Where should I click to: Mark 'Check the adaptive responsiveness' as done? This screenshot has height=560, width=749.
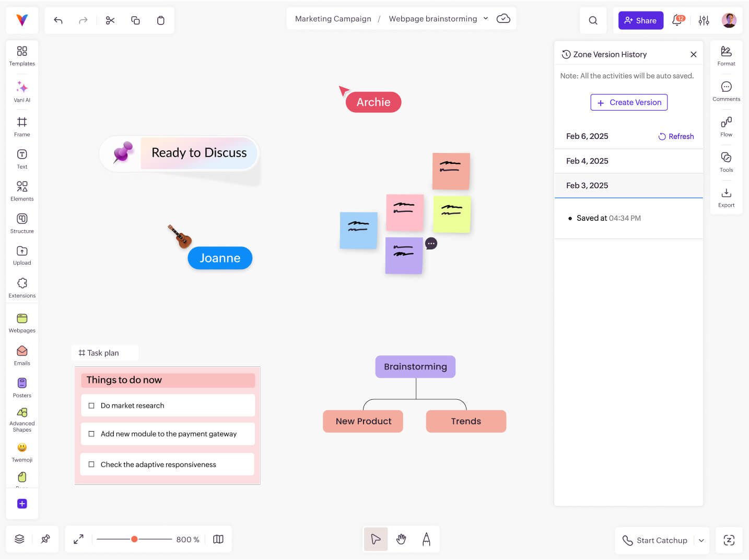91,464
